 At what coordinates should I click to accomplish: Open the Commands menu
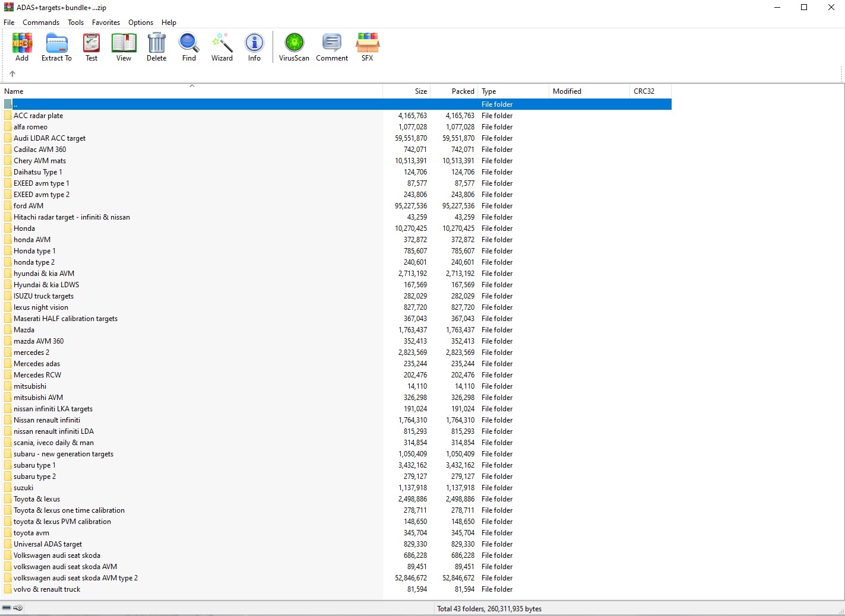coord(41,23)
